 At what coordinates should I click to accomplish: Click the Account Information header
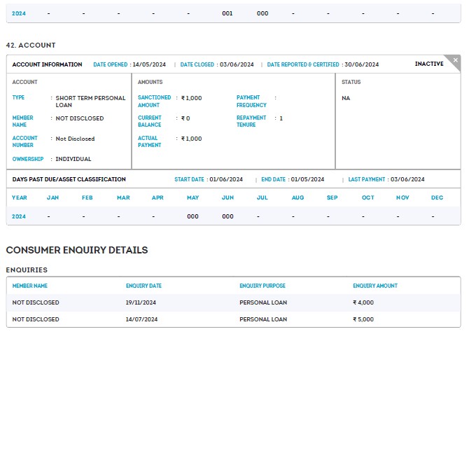coord(47,64)
